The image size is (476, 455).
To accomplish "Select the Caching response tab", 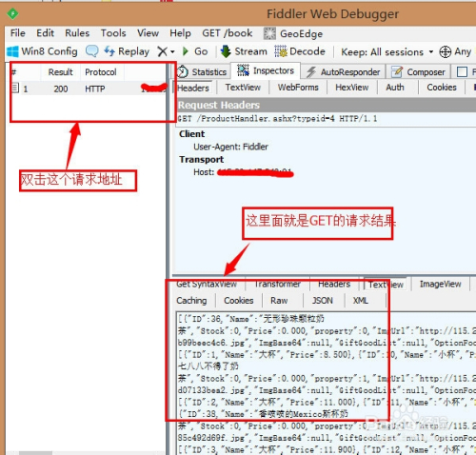I will pyautogui.click(x=191, y=300).
